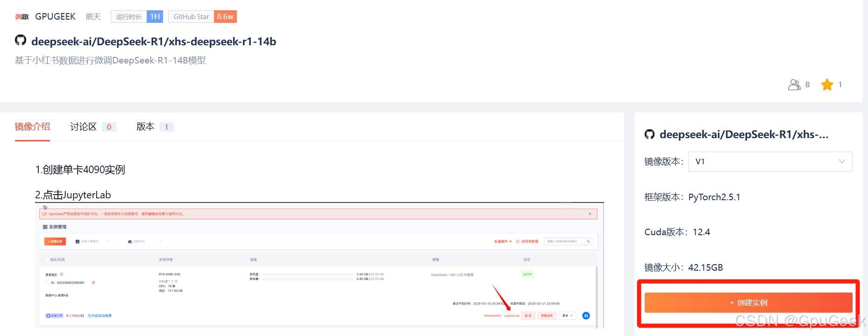Tick the 地区/实例 header checkbox in screenshot
The width and height of the screenshot is (868, 336).
point(47,259)
